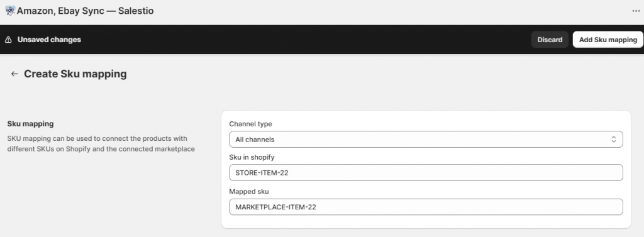Go back using the left arrow
Screen dimensions: 644x237
[14, 74]
